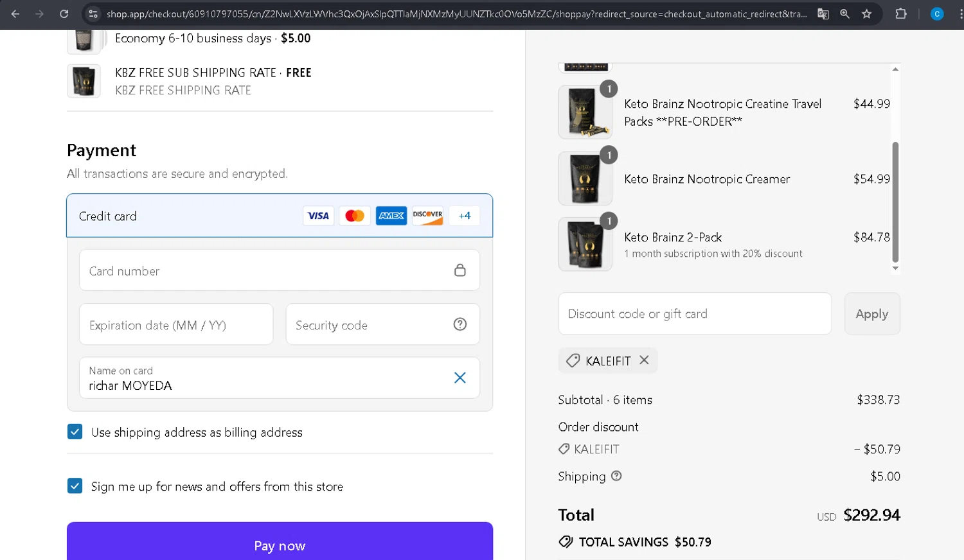Click the "Keto Brainz 2-Pack" item name
Viewport: 964px width, 560px height.
673,237
